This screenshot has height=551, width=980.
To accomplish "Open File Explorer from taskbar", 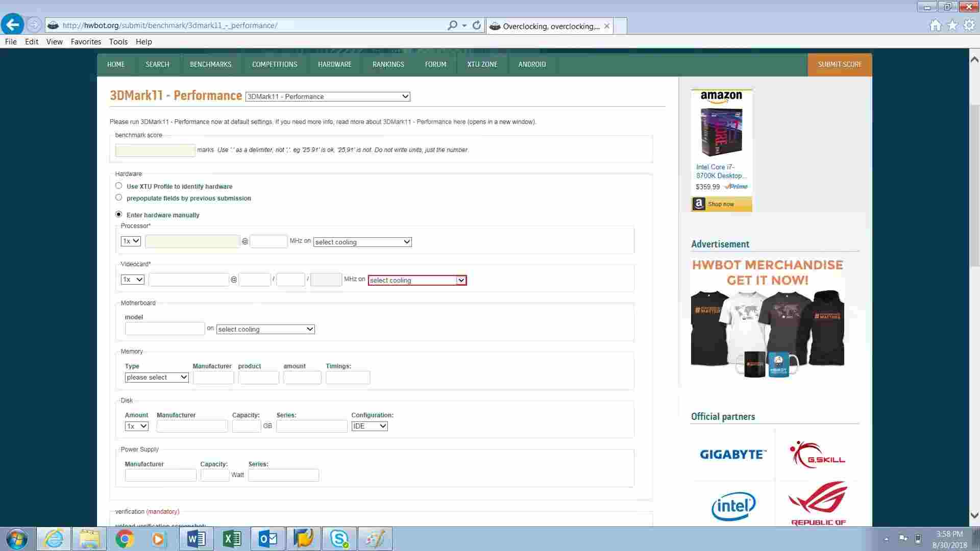I will click(x=89, y=539).
